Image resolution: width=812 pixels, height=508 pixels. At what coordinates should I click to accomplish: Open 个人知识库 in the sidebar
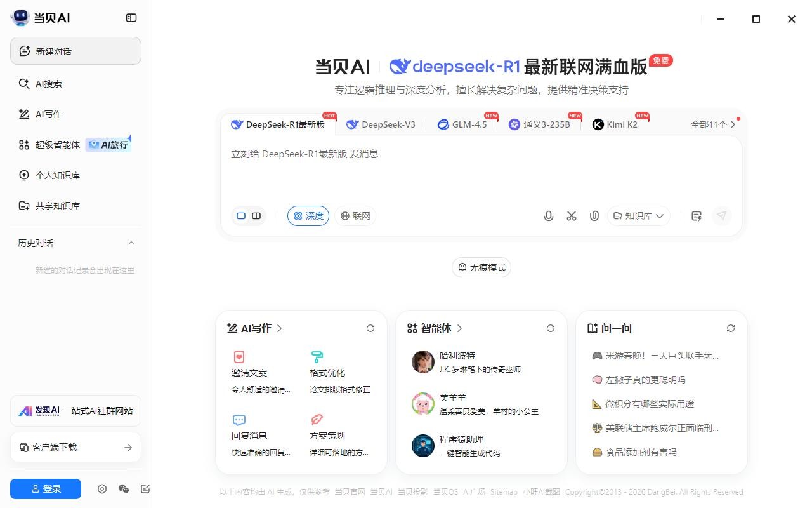(75, 175)
